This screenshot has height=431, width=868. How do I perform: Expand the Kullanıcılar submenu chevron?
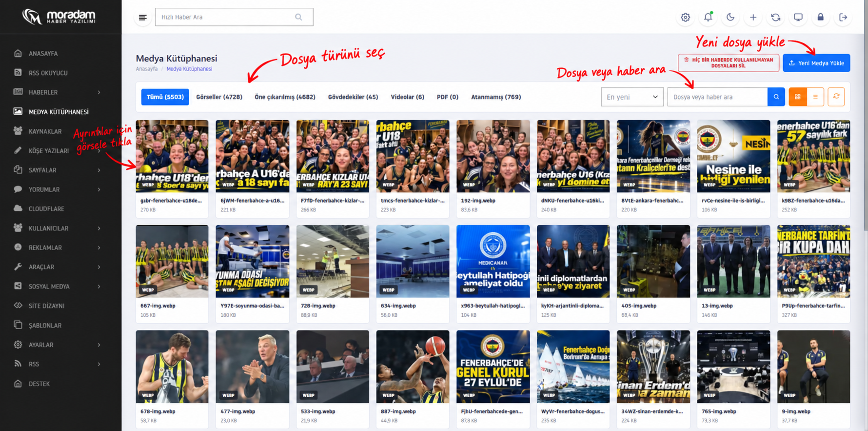99,228
